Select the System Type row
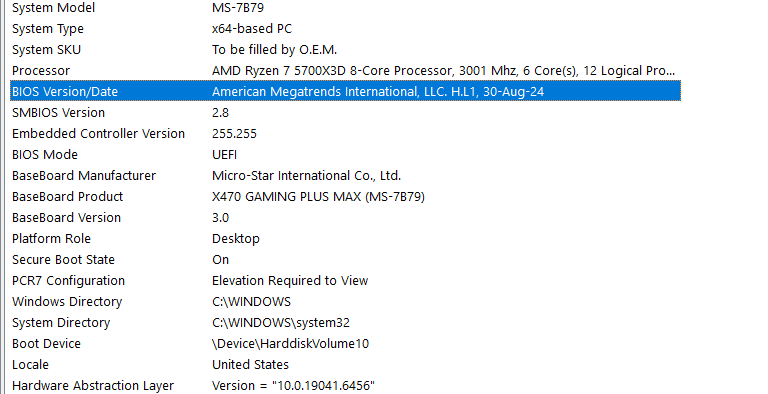 pos(345,28)
